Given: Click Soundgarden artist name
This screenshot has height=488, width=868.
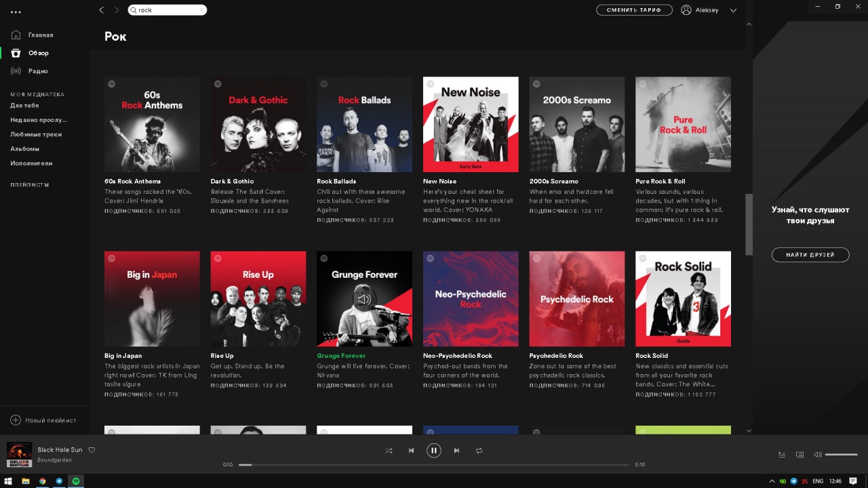Looking at the screenshot, I should 54,460.
